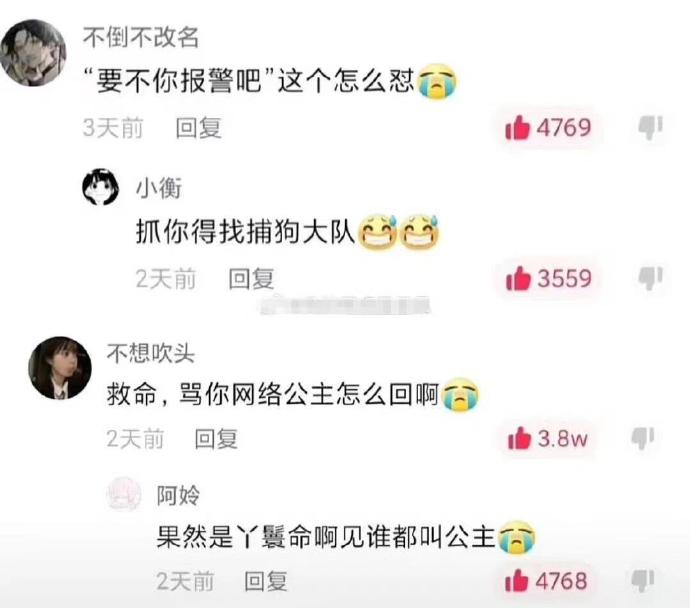Reply to 不想吹头's comment via 回复

(x=216, y=439)
